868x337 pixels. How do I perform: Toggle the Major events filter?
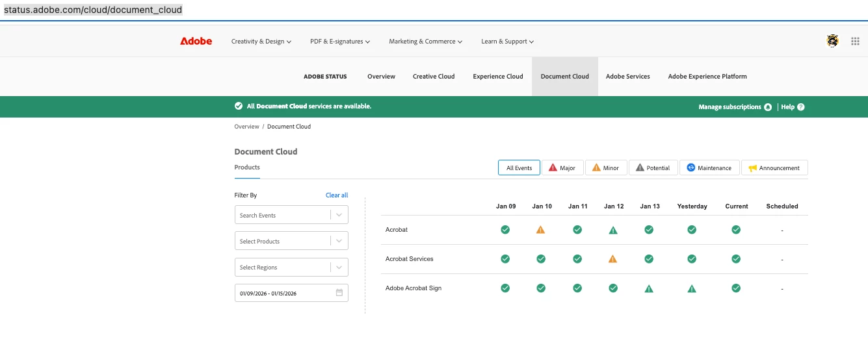[562, 168]
